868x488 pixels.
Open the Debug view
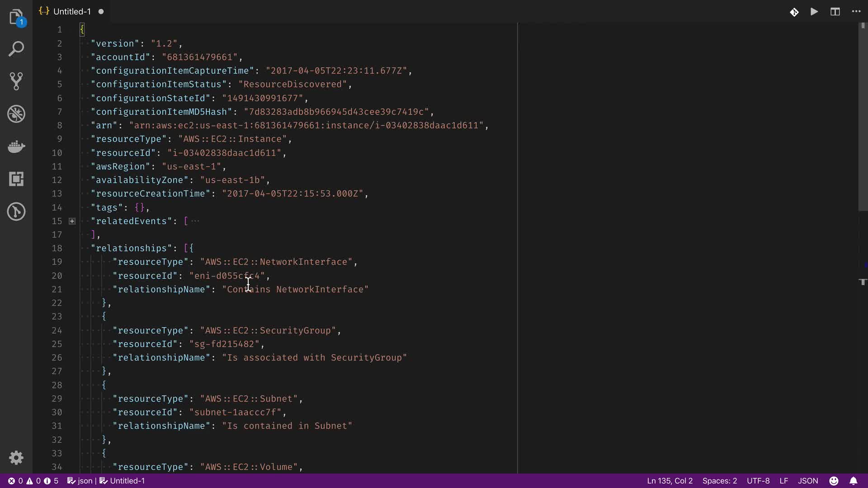16,114
